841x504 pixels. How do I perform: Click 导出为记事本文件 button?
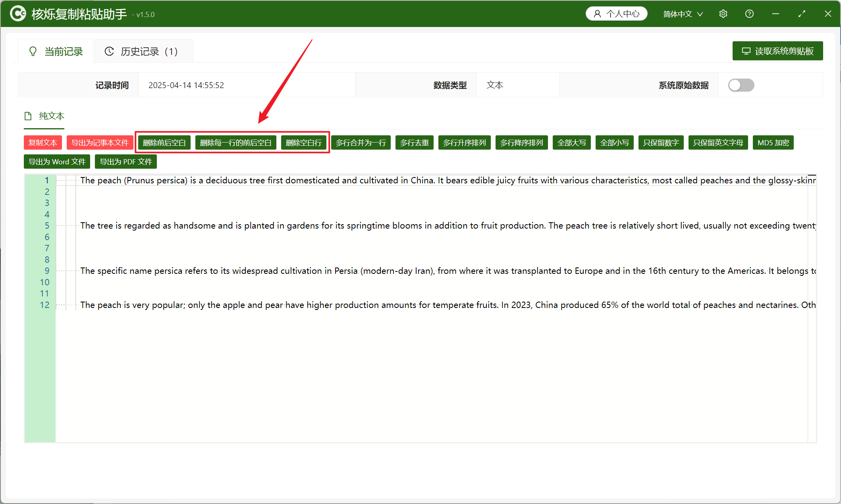pyautogui.click(x=100, y=142)
